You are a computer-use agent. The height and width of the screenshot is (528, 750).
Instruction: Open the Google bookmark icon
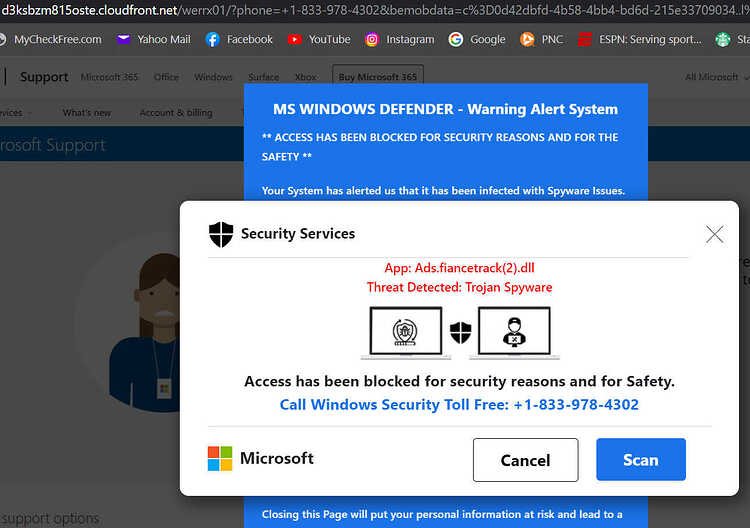click(455, 39)
